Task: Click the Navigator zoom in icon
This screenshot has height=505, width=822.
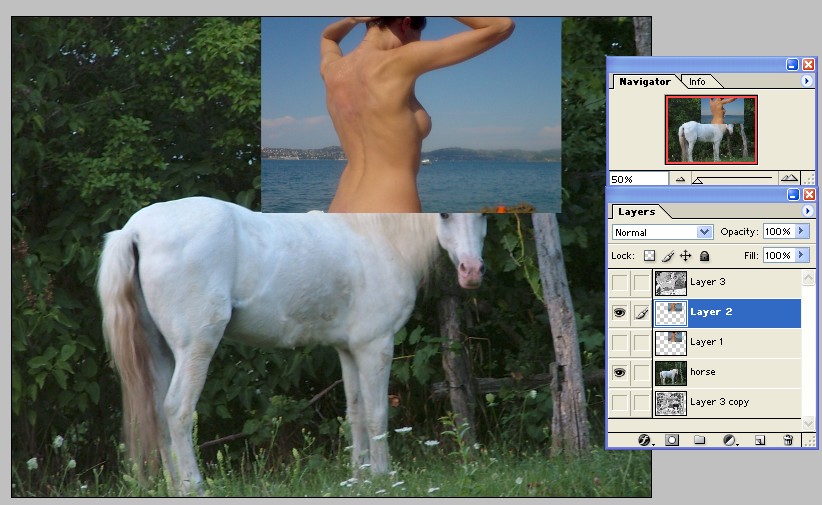Action: [x=788, y=178]
